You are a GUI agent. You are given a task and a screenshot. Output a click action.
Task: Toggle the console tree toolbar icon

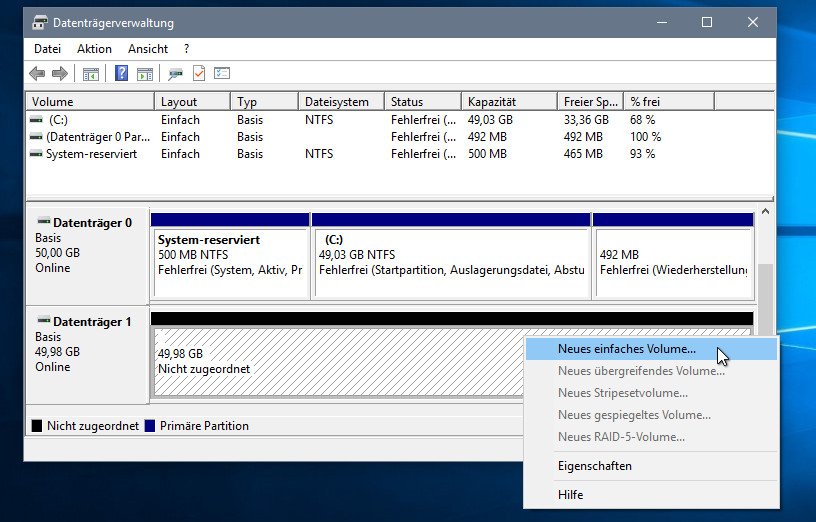(91, 74)
